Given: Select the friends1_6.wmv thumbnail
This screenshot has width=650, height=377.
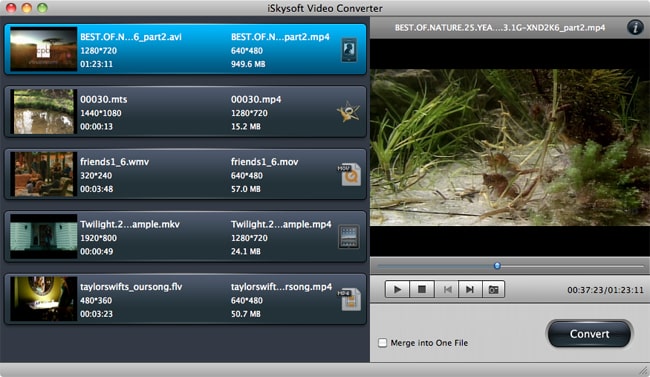Looking at the screenshot, I should [44, 174].
